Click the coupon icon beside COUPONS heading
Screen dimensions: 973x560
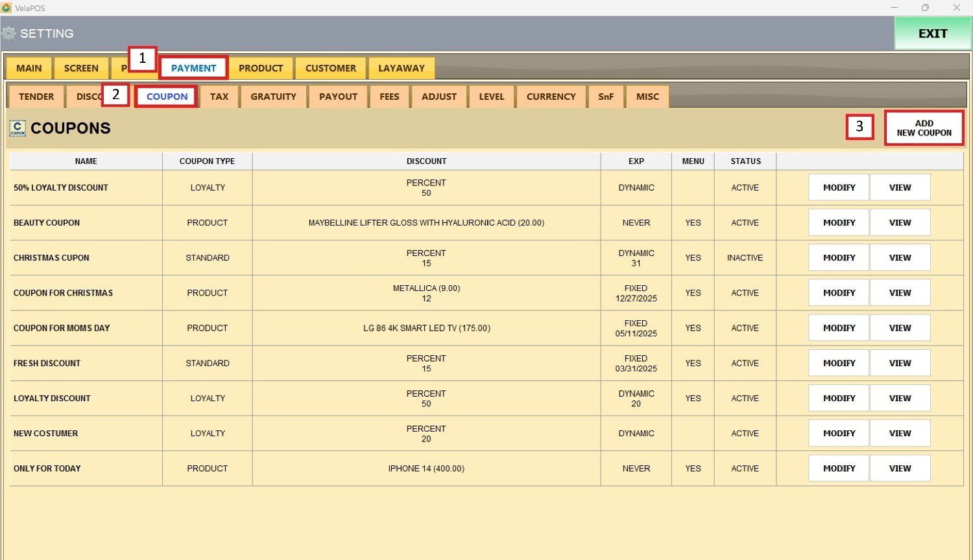point(18,128)
